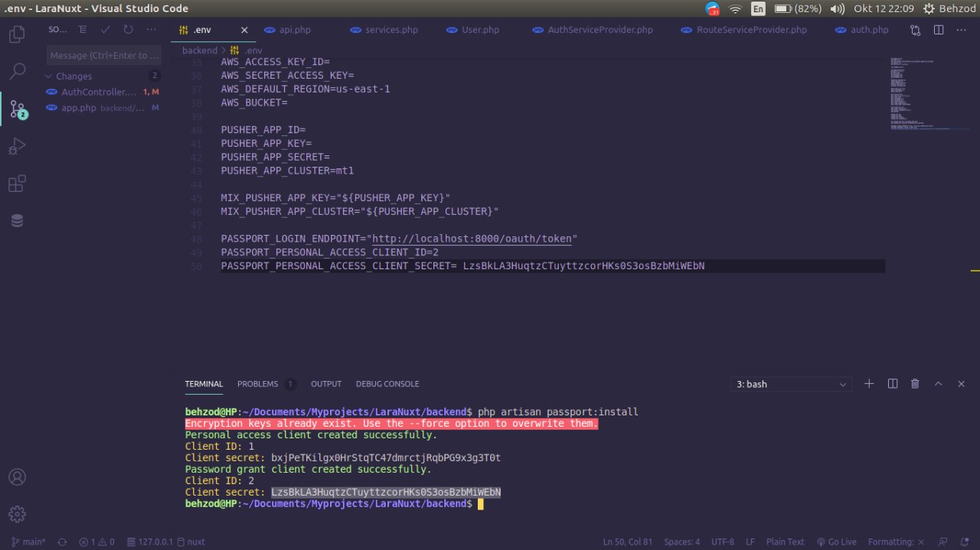The width and height of the screenshot is (980, 550).
Task: Close the terminal panel
Action: 961,384
